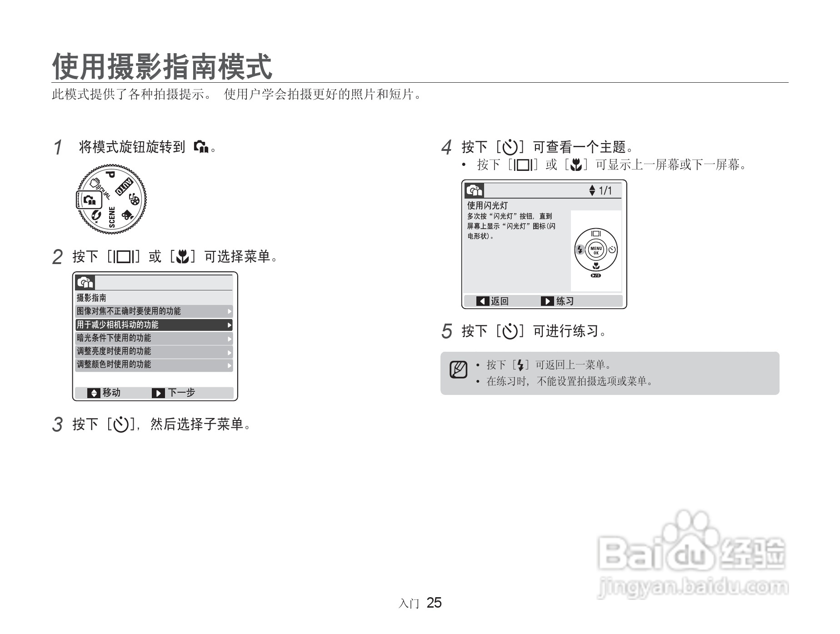This screenshot has height=634, width=840.
Task: Click timer icon in step 3 instruction
Action: (121, 424)
